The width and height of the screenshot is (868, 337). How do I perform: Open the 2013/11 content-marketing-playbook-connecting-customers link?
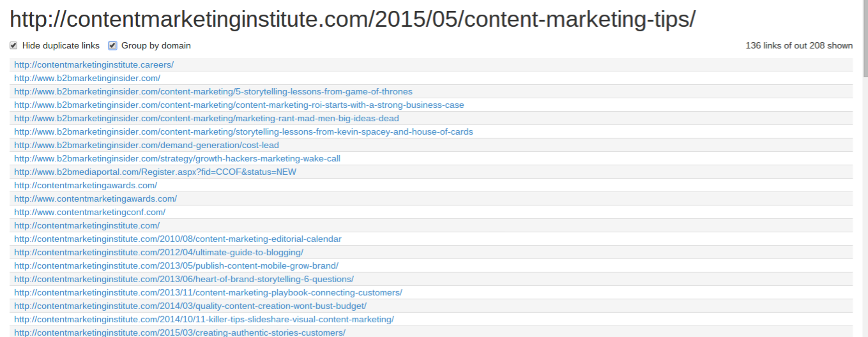tap(208, 292)
